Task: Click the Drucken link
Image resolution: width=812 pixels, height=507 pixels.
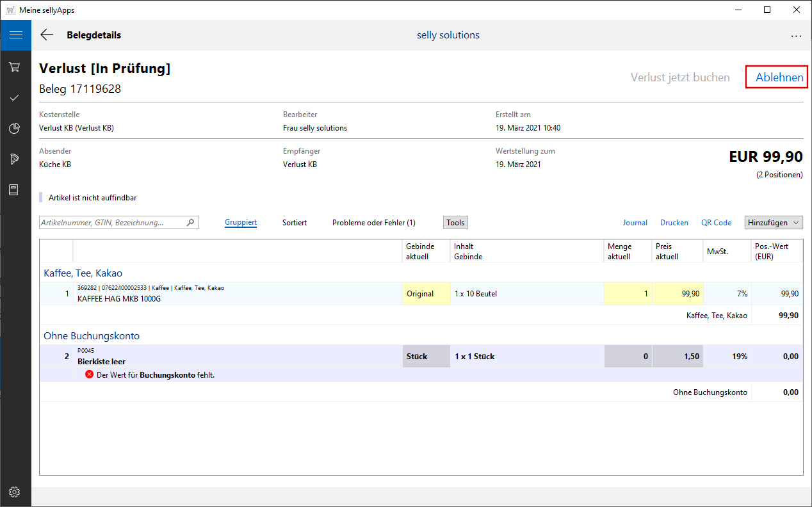Action: (674, 222)
